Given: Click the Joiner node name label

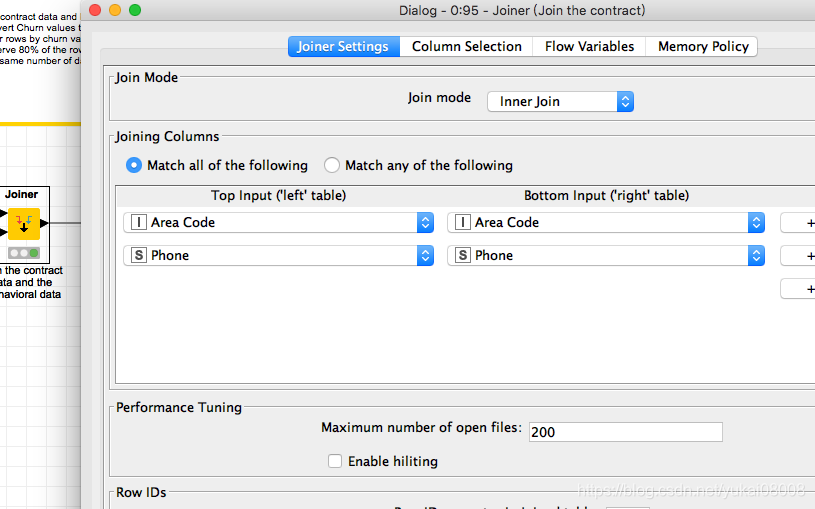Looking at the screenshot, I should [x=21, y=194].
